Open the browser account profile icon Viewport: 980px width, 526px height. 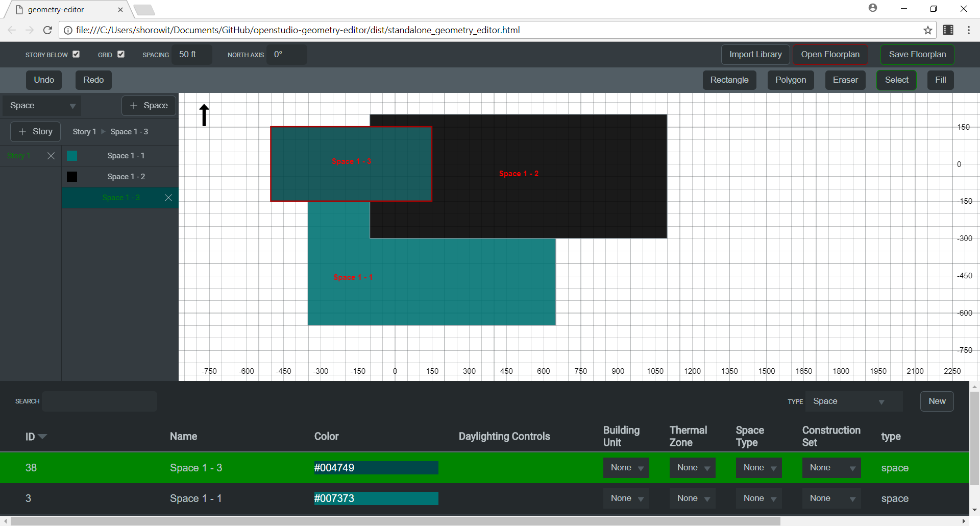[x=873, y=8]
